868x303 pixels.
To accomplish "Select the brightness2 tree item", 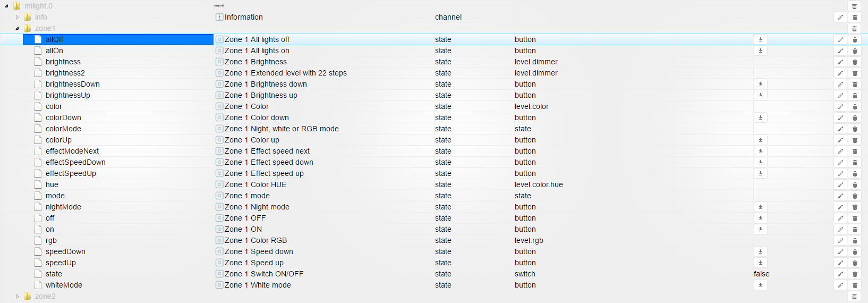I will [65, 73].
